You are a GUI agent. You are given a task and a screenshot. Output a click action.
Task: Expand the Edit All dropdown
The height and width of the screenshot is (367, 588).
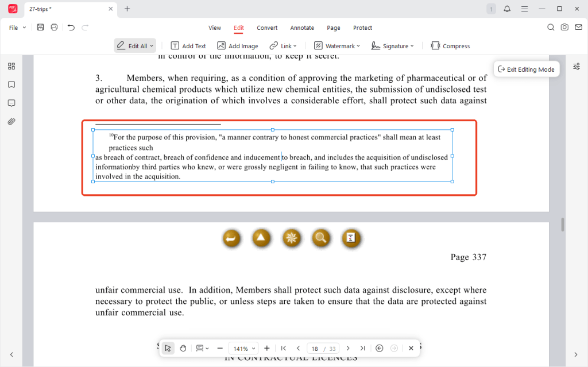152,46
